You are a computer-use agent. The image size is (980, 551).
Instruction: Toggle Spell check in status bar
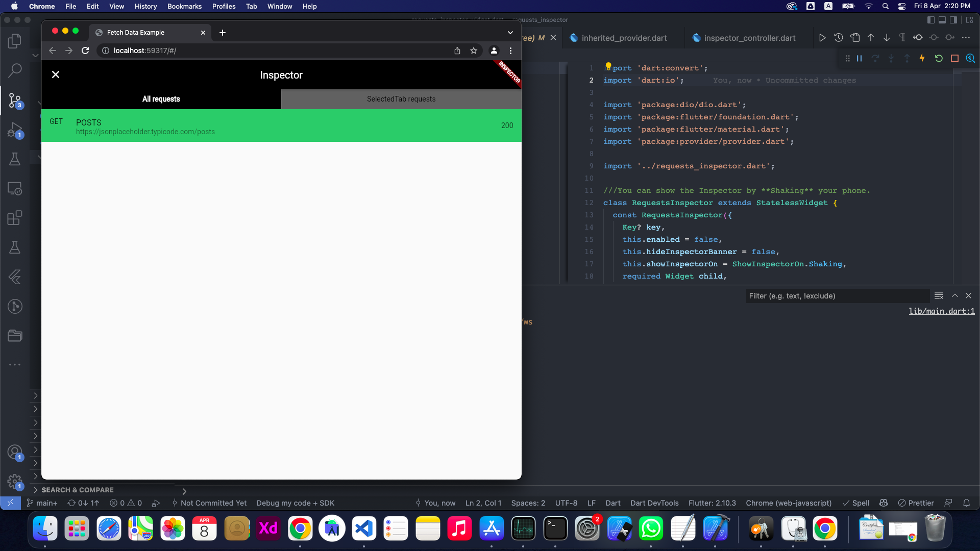pos(856,503)
